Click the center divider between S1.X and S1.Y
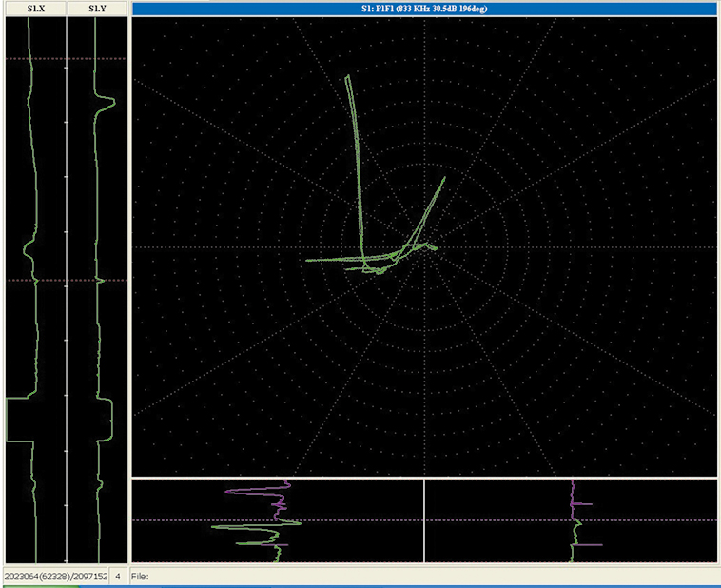This screenshot has height=588, width=721. coord(67,285)
